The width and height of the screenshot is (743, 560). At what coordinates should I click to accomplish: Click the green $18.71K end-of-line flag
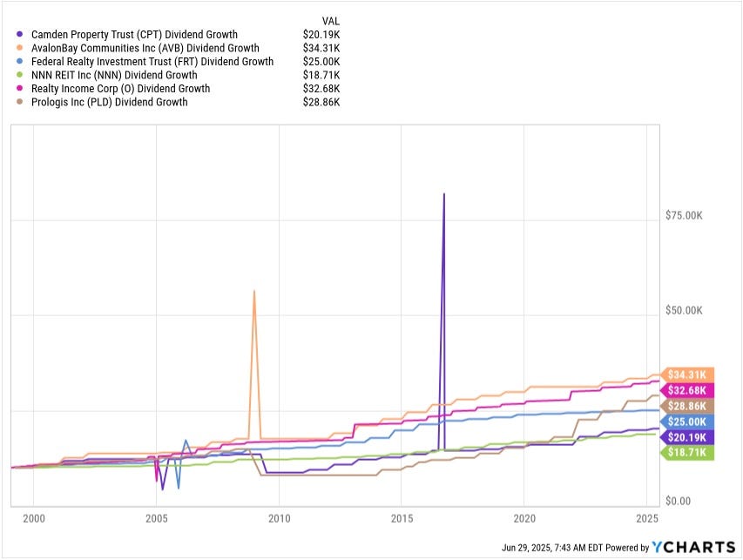pos(687,453)
